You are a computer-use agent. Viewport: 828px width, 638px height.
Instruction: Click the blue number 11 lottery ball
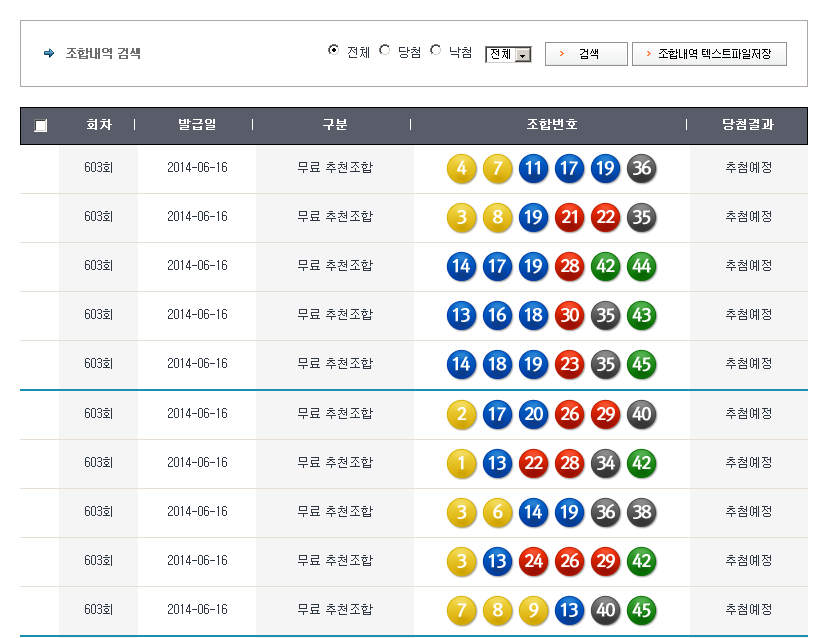pos(533,168)
